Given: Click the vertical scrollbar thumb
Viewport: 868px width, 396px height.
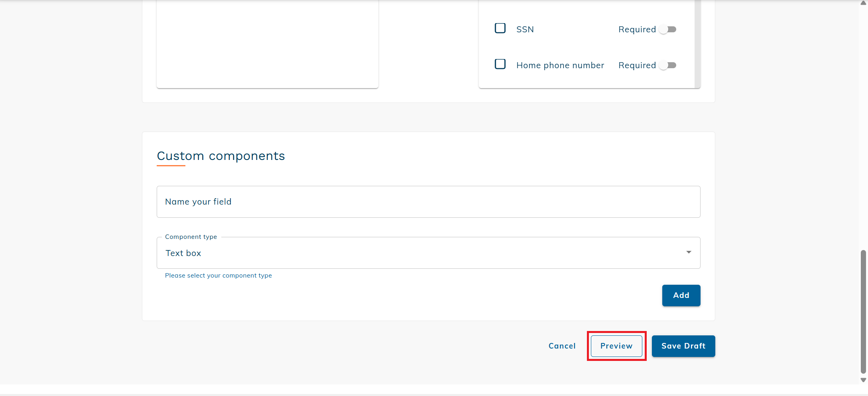Looking at the screenshot, I should coord(862,311).
